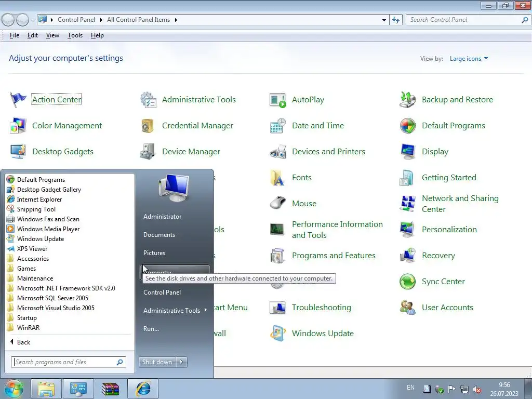Screen dimensions: 532x399
Task: Expand the Microsoft SQL Server 2005 folder
Action: (x=52, y=298)
